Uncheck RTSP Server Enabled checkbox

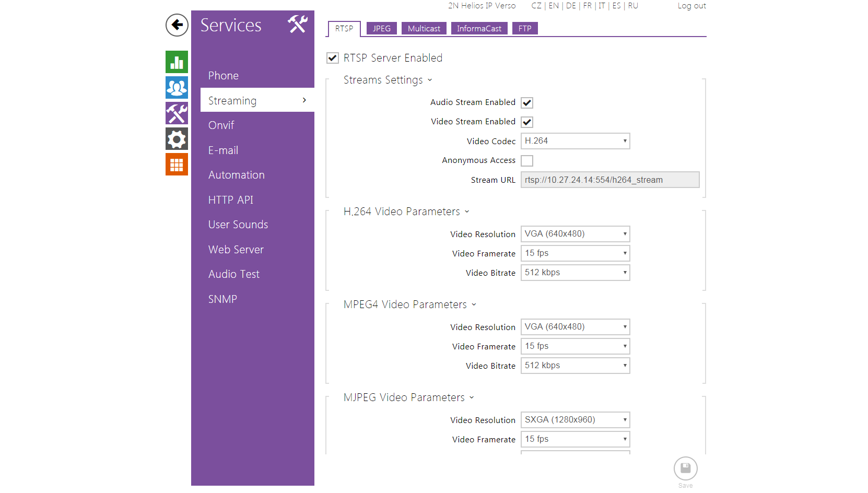[x=333, y=58]
